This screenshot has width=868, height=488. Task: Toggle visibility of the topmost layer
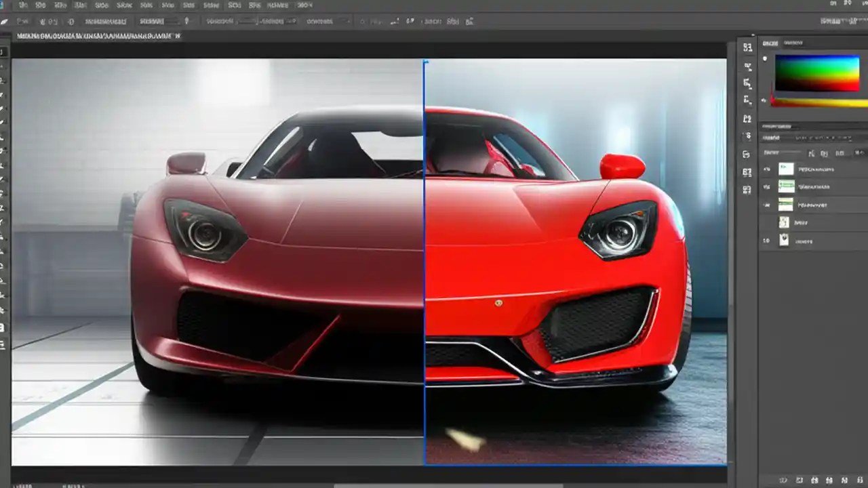click(x=766, y=169)
